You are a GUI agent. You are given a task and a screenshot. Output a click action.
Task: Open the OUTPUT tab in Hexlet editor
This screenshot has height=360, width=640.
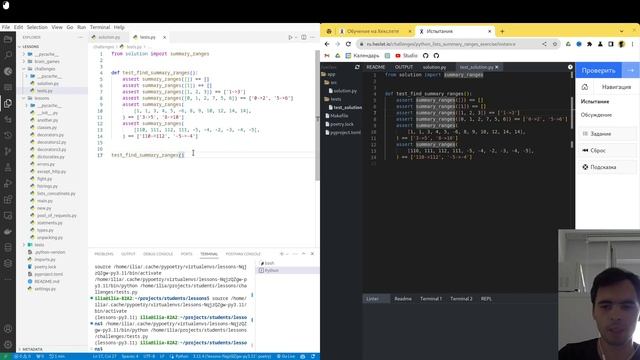click(404, 67)
